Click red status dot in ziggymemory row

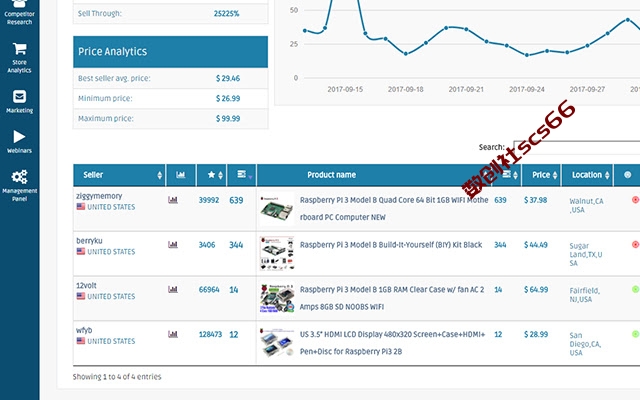(635, 200)
